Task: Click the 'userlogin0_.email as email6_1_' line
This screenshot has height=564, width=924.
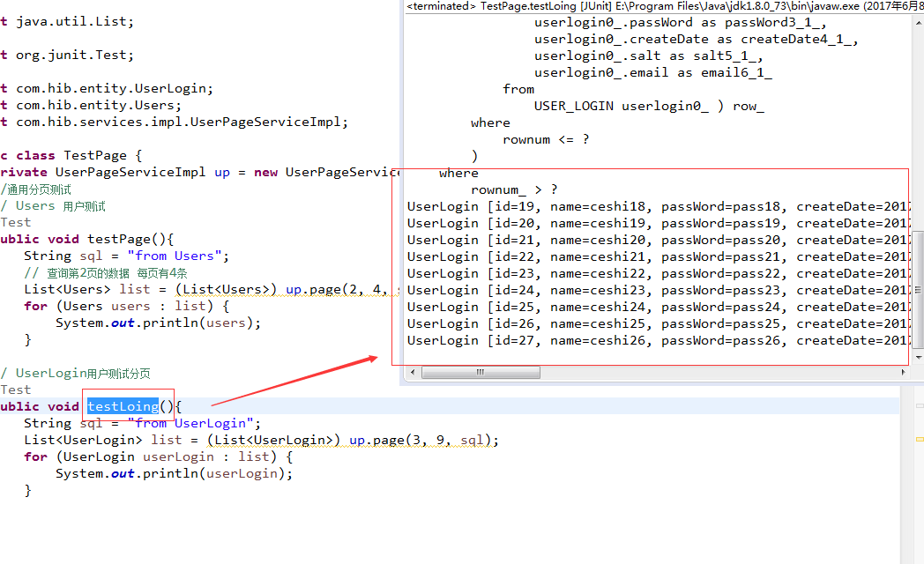Action: [653, 72]
